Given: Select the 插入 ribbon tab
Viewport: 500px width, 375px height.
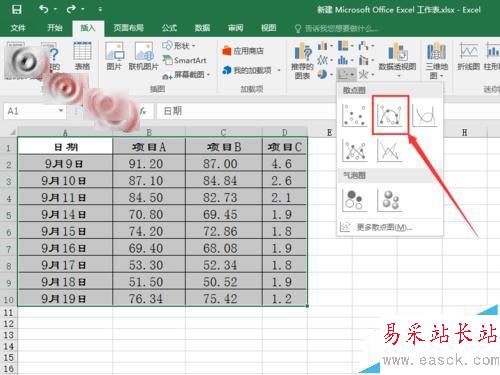Looking at the screenshot, I should pyautogui.click(x=88, y=28).
